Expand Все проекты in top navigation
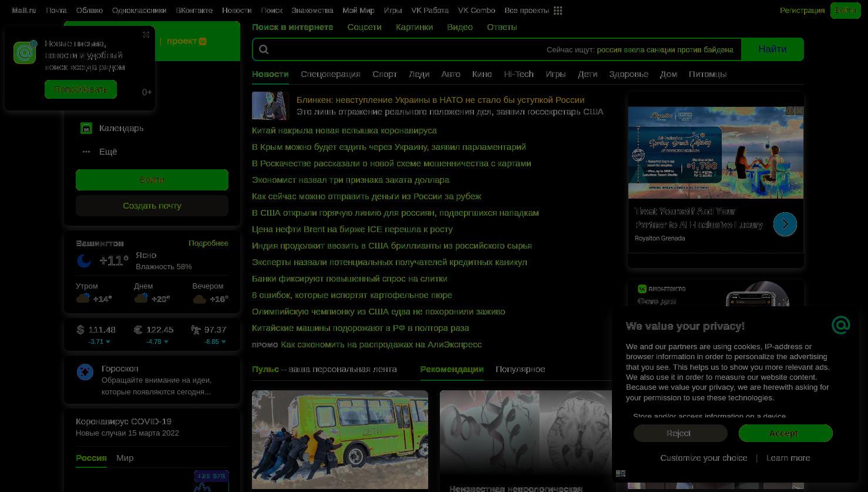 [527, 11]
